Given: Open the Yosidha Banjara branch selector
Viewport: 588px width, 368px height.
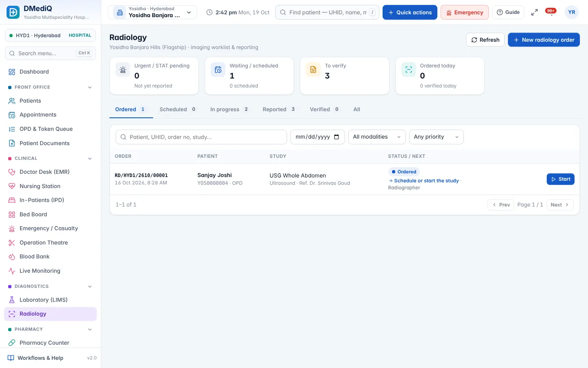Looking at the screenshot, I should coord(152,12).
